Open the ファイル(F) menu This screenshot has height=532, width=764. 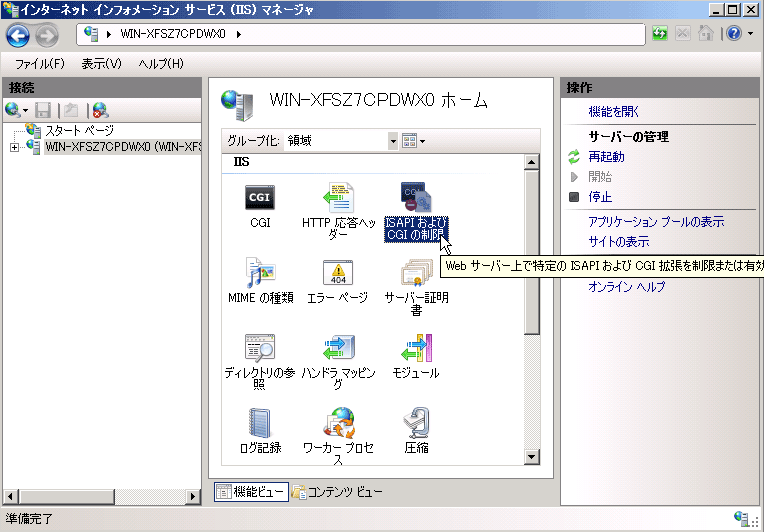coord(39,64)
